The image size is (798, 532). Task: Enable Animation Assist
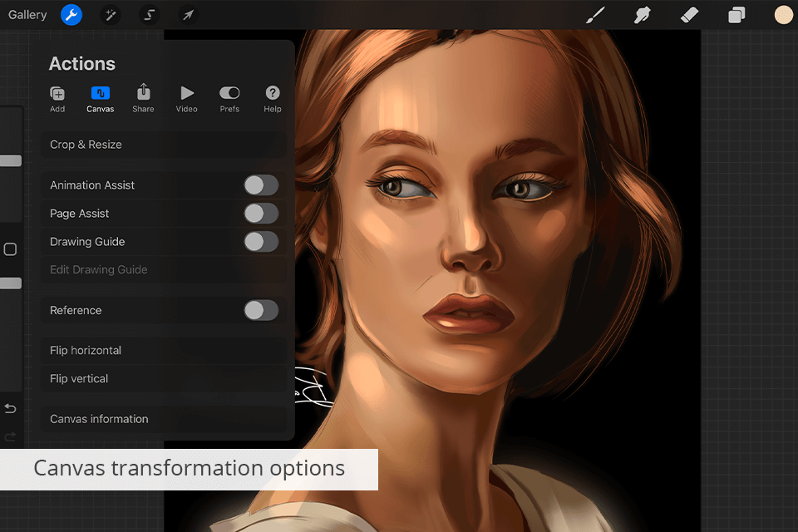tap(261, 185)
